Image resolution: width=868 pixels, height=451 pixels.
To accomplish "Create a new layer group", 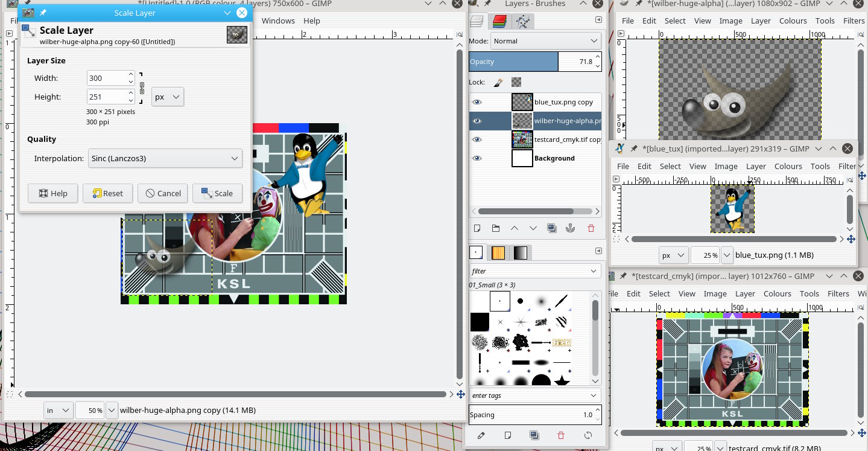I will 496,228.
